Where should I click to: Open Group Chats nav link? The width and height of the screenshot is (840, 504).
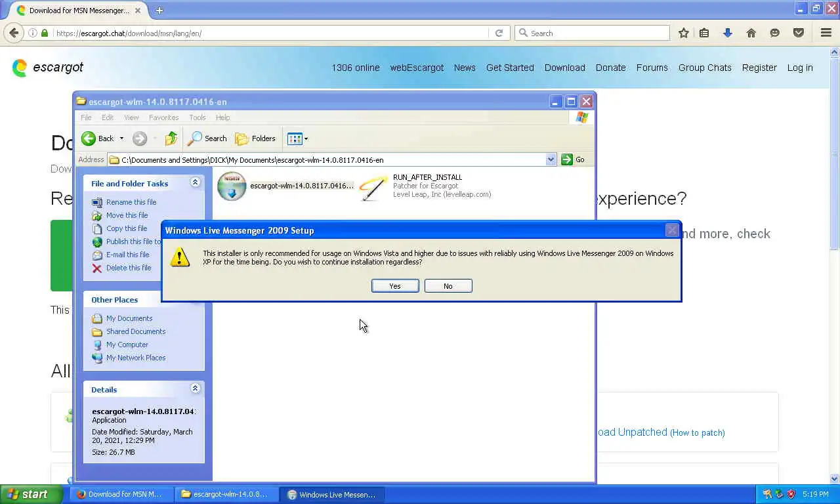705,68
